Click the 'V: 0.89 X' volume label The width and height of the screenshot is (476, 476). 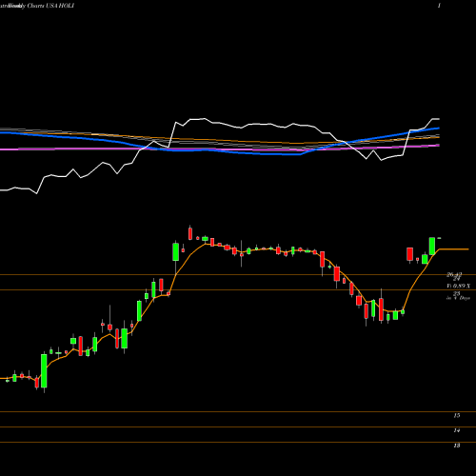pos(459,287)
